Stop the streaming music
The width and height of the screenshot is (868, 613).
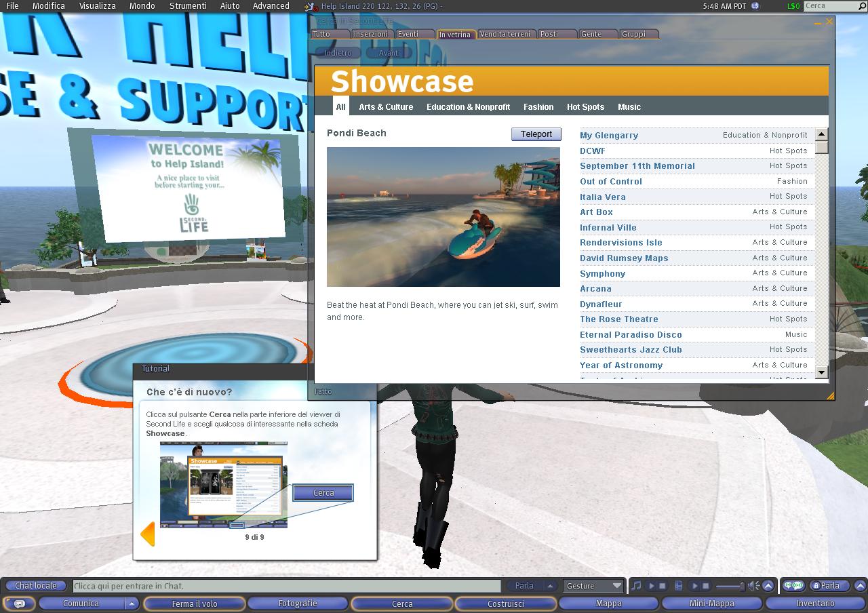pos(663,586)
